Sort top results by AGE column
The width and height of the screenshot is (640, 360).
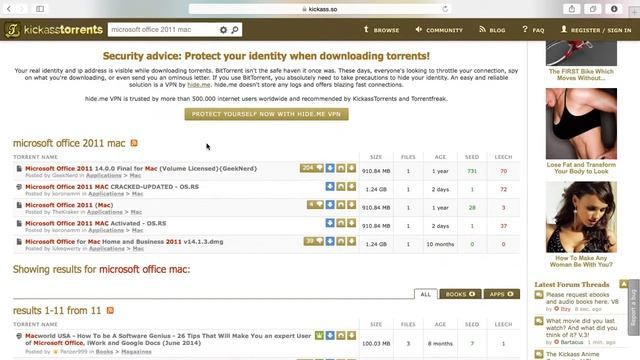coord(440,157)
